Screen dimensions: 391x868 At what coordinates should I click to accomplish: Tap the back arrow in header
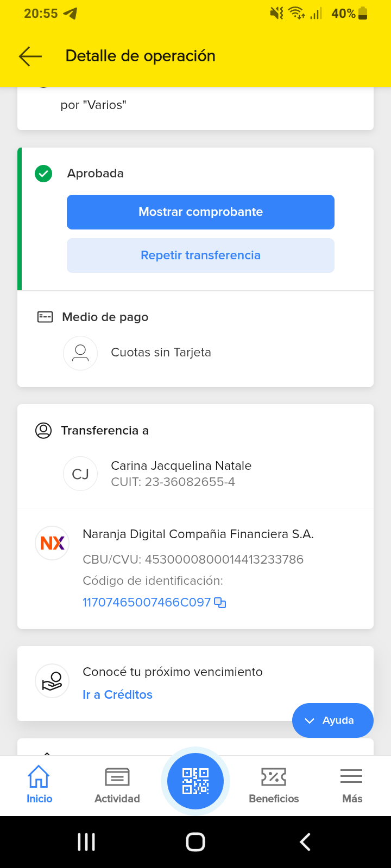(30, 56)
